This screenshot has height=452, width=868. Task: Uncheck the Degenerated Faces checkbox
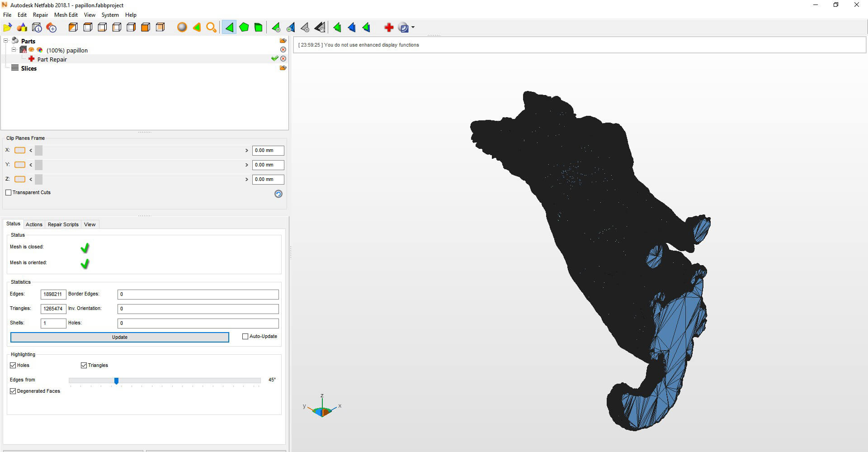13,391
